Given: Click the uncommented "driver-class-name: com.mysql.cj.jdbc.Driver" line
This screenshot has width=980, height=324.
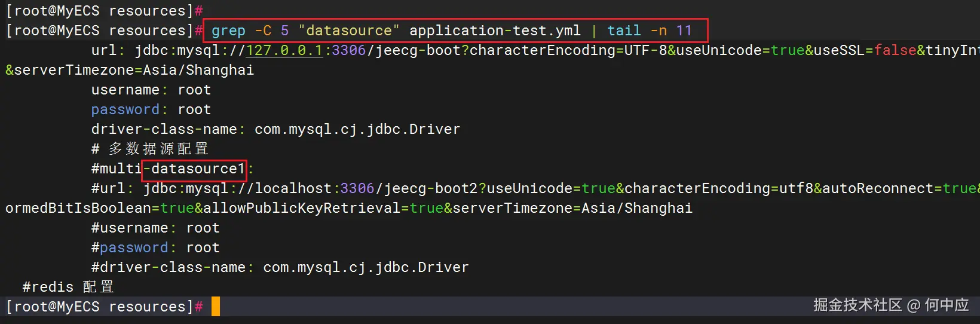Looking at the screenshot, I should click(275, 129).
